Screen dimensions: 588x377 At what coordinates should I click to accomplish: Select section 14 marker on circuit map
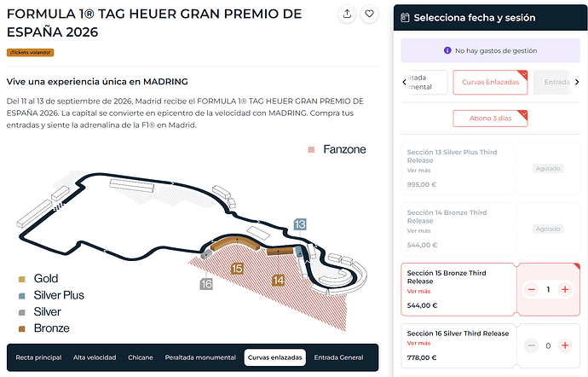click(279, 280)
